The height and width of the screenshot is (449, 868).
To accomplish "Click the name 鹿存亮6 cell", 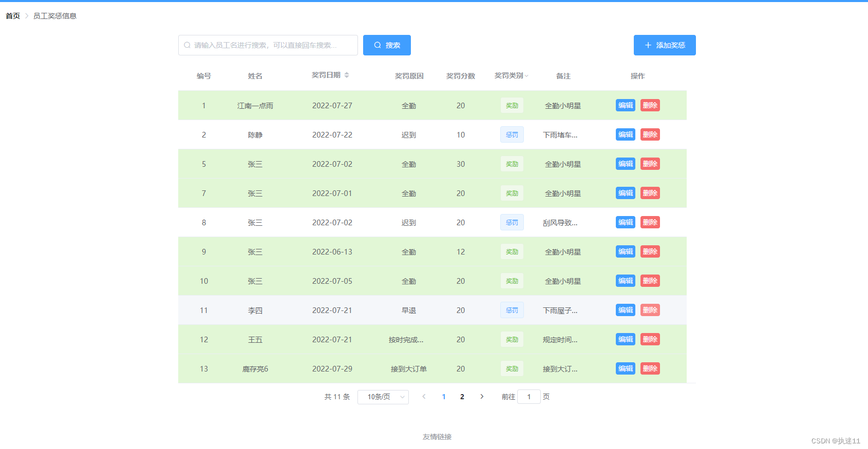I will 255,369.
